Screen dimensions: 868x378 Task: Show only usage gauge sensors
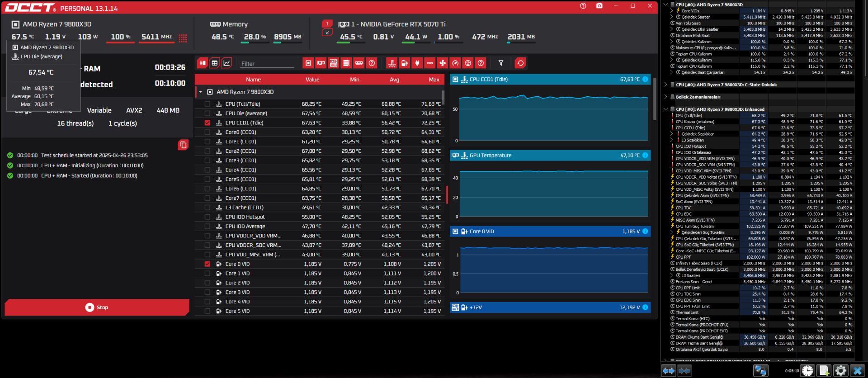pyautogui.click(x=468, y=63)
